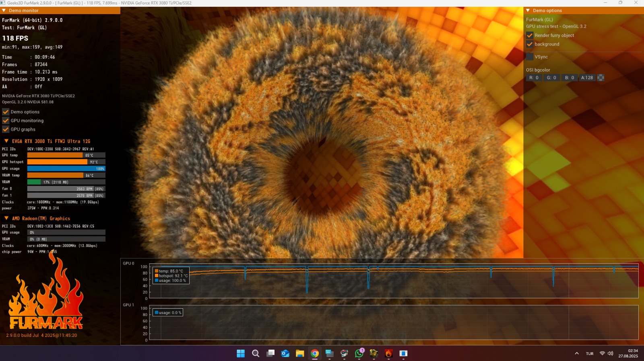Click the GPU hotspot 92°C bar
644x361 pixels.
pos(66,162)
